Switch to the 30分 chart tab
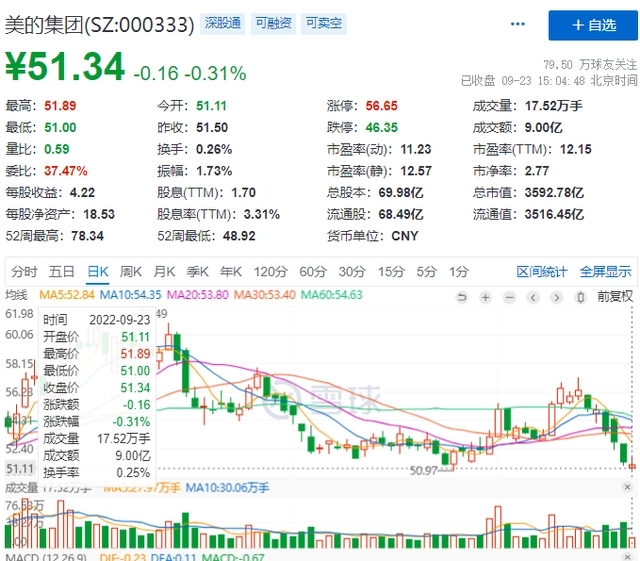 (352, 272)
